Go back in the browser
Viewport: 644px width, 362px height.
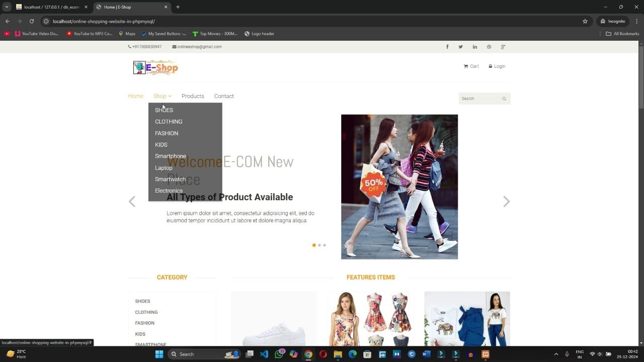point(7,21)
